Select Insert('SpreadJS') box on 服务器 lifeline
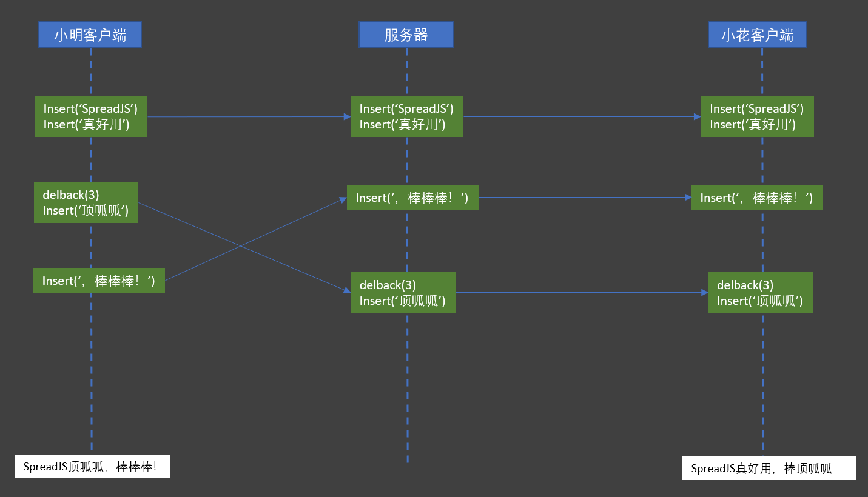 coord(407,116)
